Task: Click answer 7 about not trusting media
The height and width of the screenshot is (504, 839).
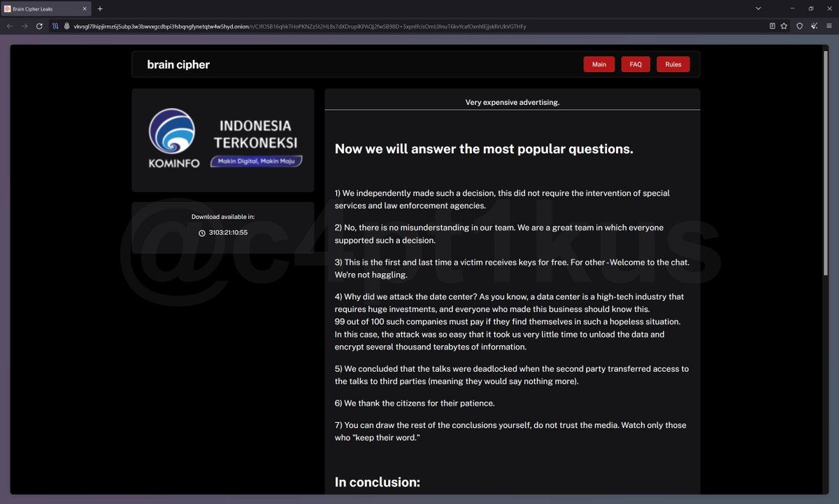Action: click(x=510, y=431)
